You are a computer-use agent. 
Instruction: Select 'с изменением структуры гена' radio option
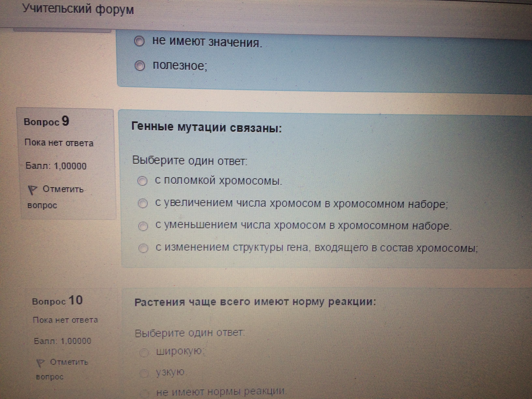coord(143,248)
